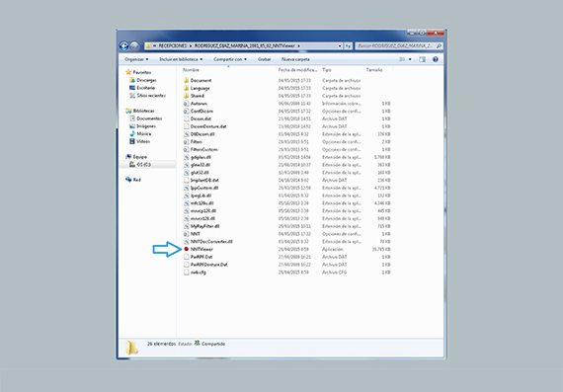563x392 pixels.
Task: Click the Back navigation arrow button
Action: point(123,46)
